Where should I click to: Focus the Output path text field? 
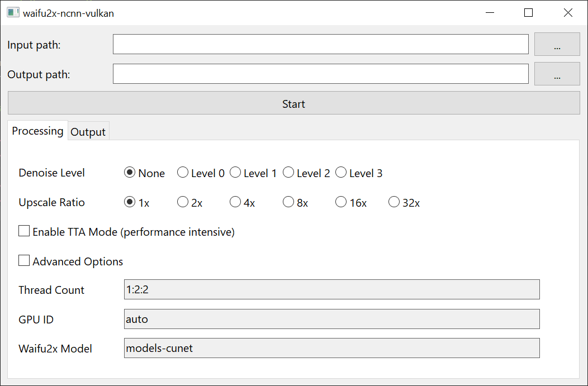pyautogui.click(x=321, y=74)
